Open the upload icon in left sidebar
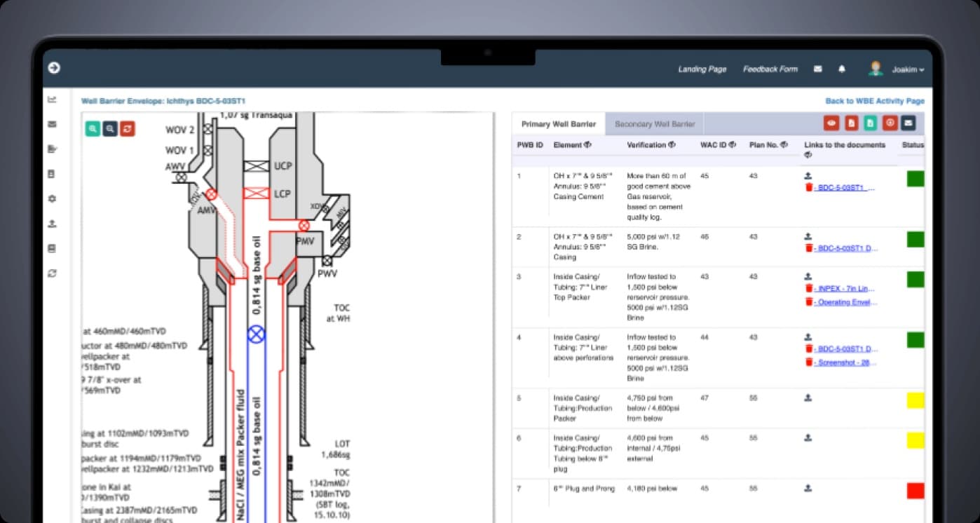The width and height of the screenshot is (980, 523). click(52, 224)
